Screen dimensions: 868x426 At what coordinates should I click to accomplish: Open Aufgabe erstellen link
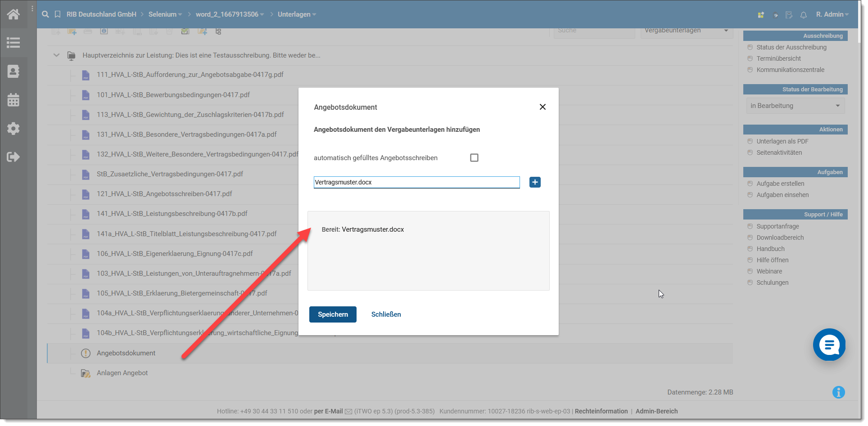780,184
